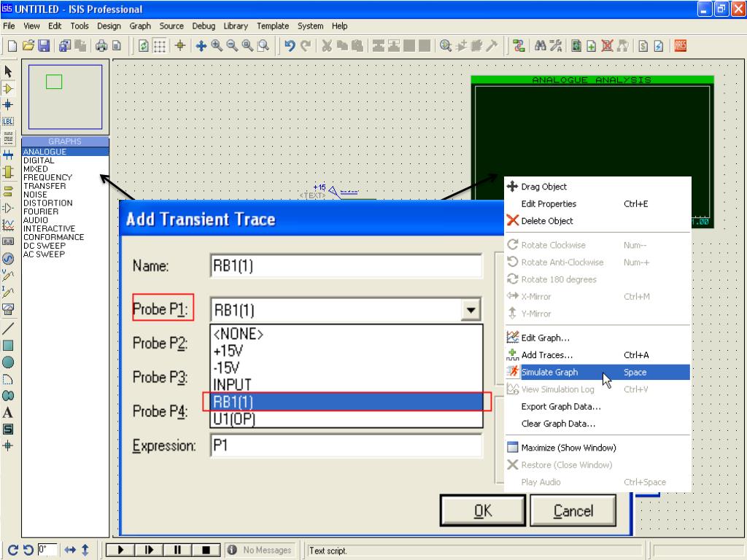The image size is (747, 560).
Task: Select the 2D line drawing tool
Action: [x=8, y=328]
